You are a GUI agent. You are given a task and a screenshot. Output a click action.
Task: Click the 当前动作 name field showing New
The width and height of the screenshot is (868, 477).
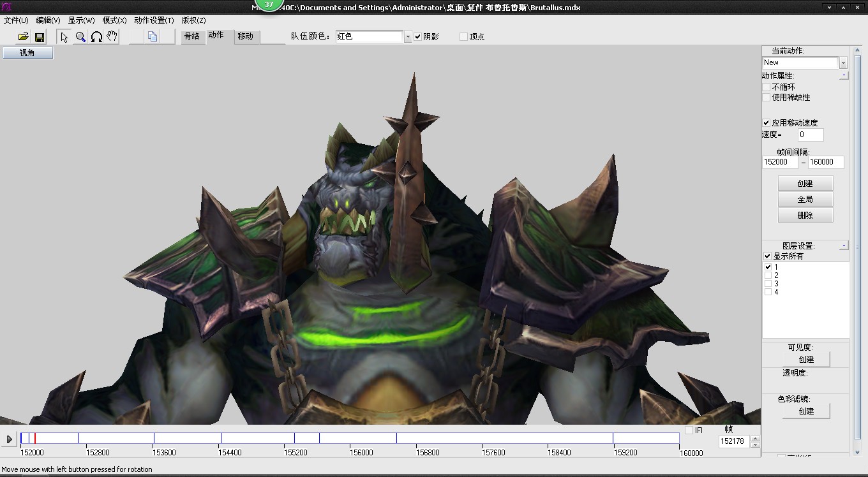tap(800, 62)
